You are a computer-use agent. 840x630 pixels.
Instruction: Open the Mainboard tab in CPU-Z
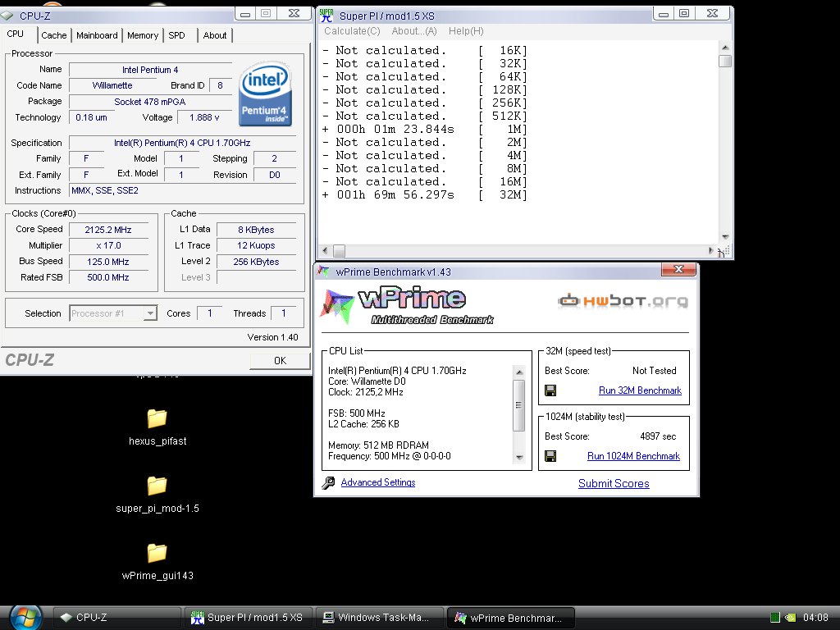(x=97, y=35)
